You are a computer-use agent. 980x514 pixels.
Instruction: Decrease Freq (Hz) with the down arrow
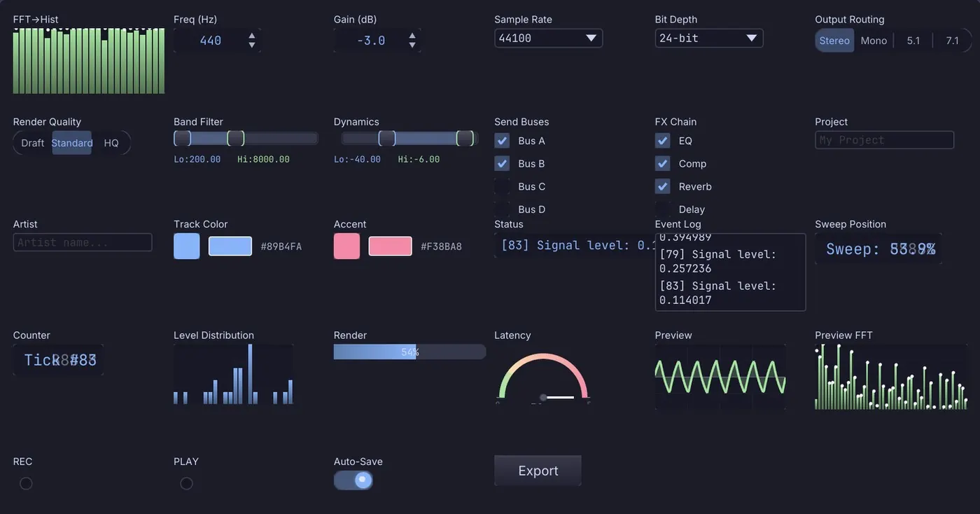point(252,46)
